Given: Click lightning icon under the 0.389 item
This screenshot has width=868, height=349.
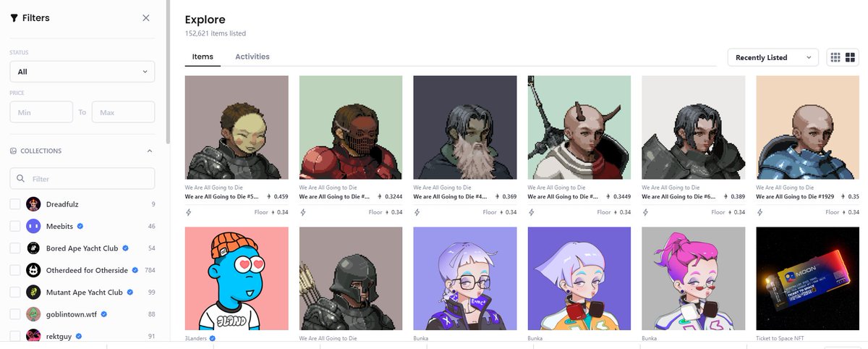Looking at the screenshot, I should click(646, 212).
